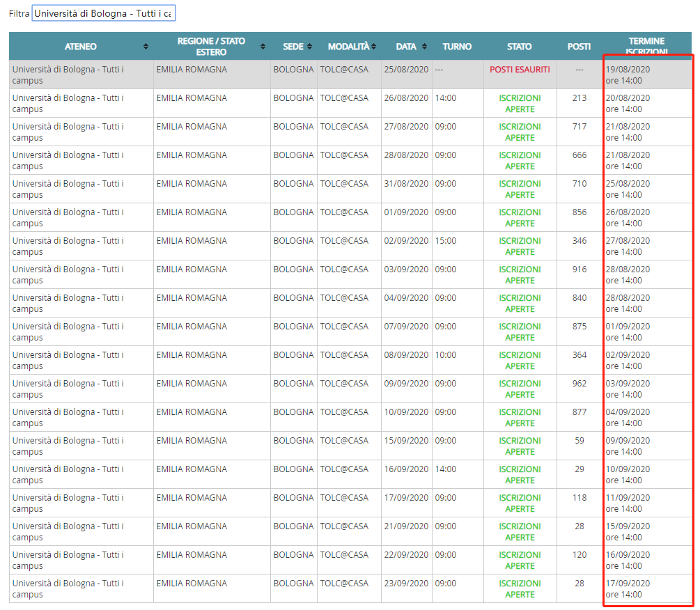Click ISCRIZIONI APERTE in 26/08/2020 row
This screenshot has width=700, height=610.
tap(520, 104)
